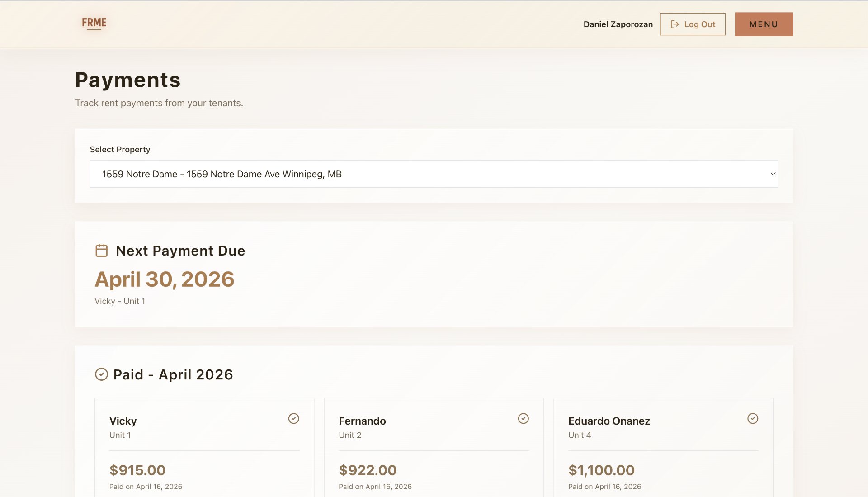This screenshot has height=497, width=868.
Task: Click the Log Out button
Action: (x=693, y=24)
